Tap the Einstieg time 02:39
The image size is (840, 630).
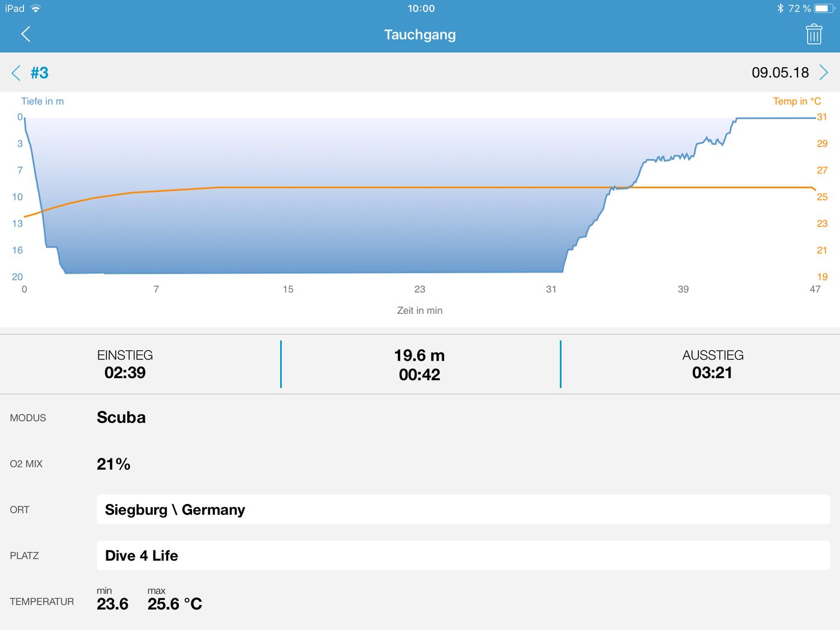coord(125,373)
